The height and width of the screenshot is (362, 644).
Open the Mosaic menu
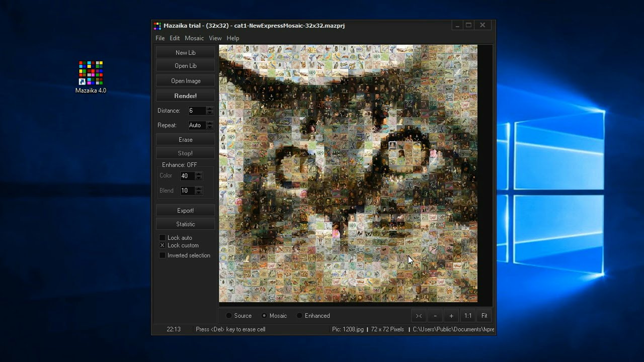194,38
